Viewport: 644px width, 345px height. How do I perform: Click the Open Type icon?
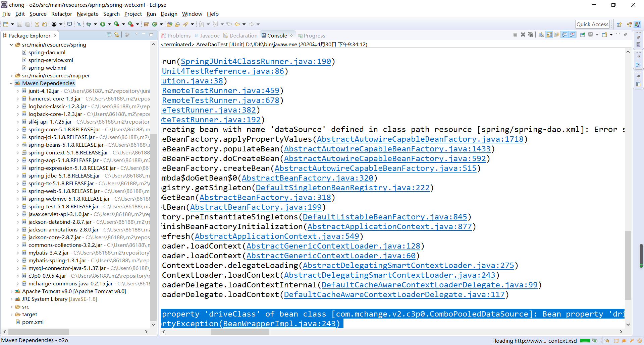[x=169, y=24]
